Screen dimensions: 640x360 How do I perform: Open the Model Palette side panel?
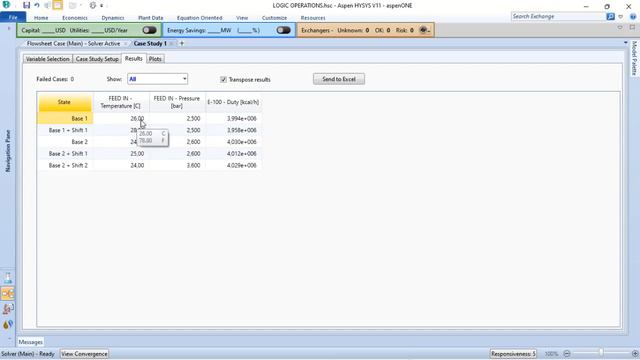tap(634, 58)
